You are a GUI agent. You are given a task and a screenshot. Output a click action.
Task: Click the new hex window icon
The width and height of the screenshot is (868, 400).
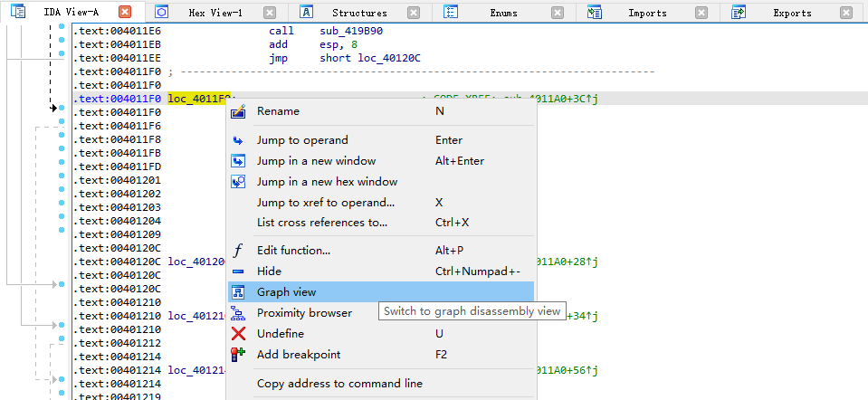pos(238,182)
